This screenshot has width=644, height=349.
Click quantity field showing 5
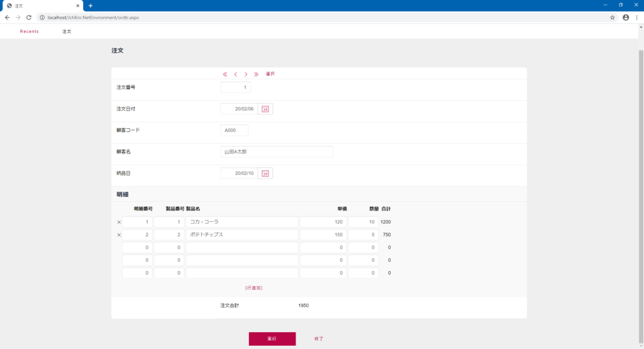364,235
